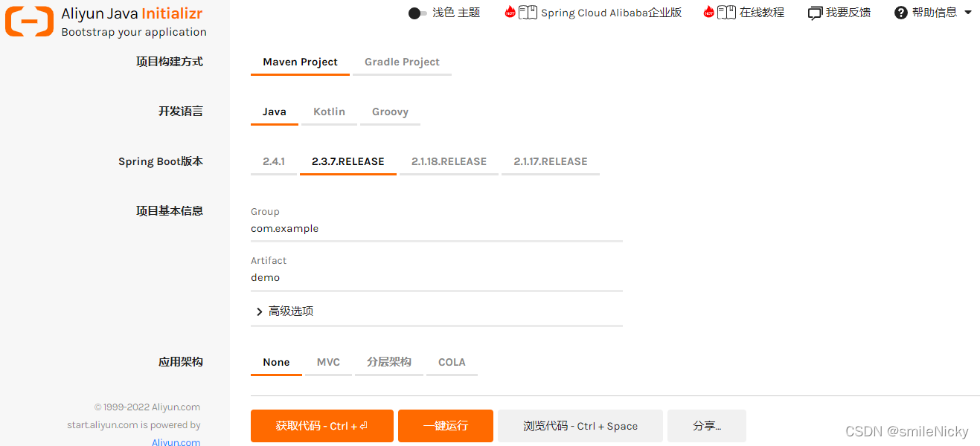Click the 分享... button

click(x=707, y=426)
